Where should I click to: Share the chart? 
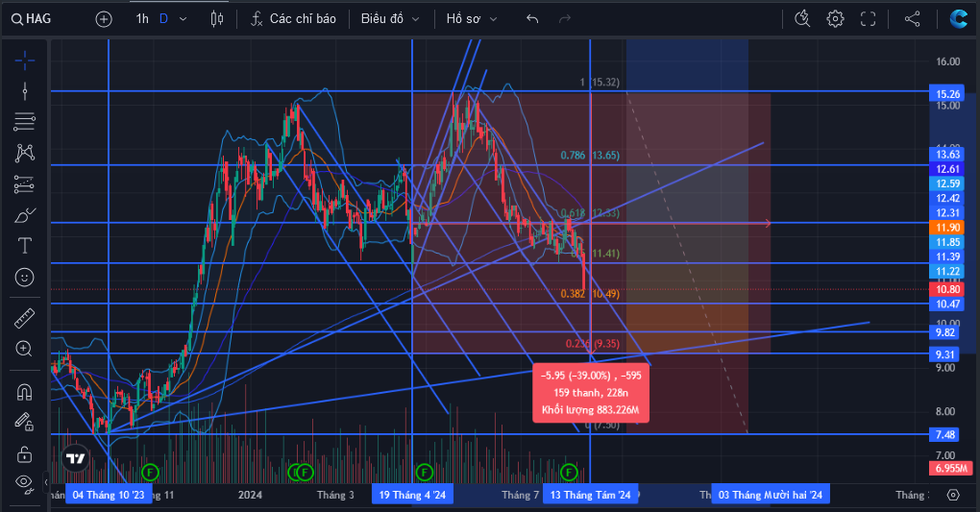(913, 19)
